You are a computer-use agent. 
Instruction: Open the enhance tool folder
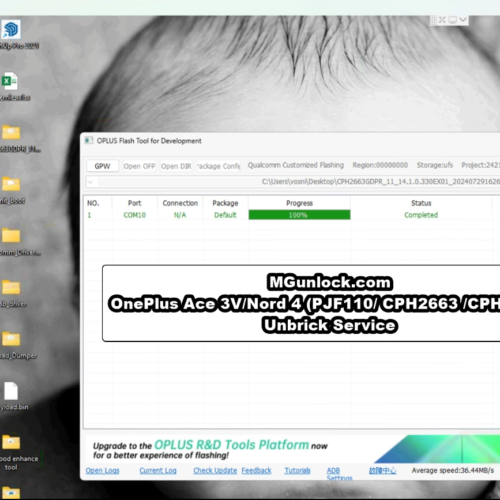coord(11,442)
